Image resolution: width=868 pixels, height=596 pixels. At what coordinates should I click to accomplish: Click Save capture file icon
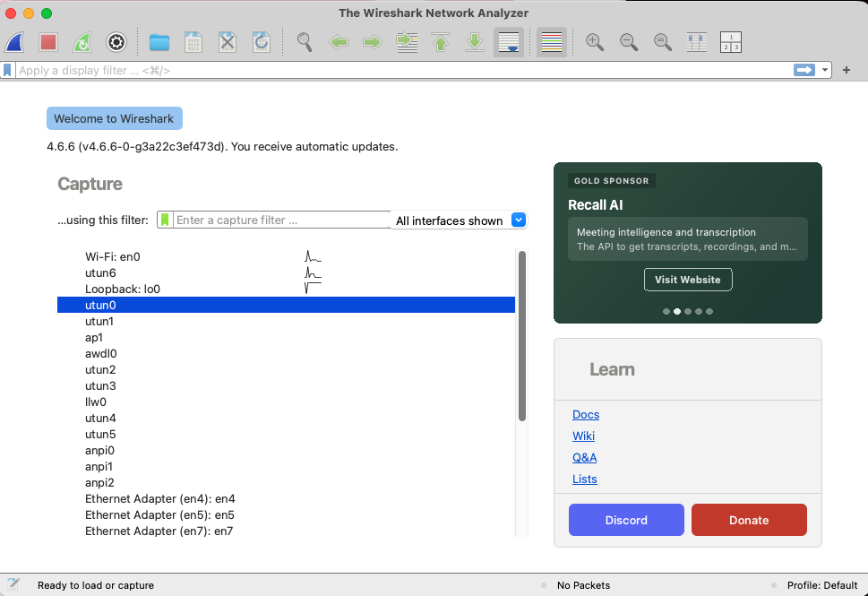pyautogui.click(x=193, y=42)
